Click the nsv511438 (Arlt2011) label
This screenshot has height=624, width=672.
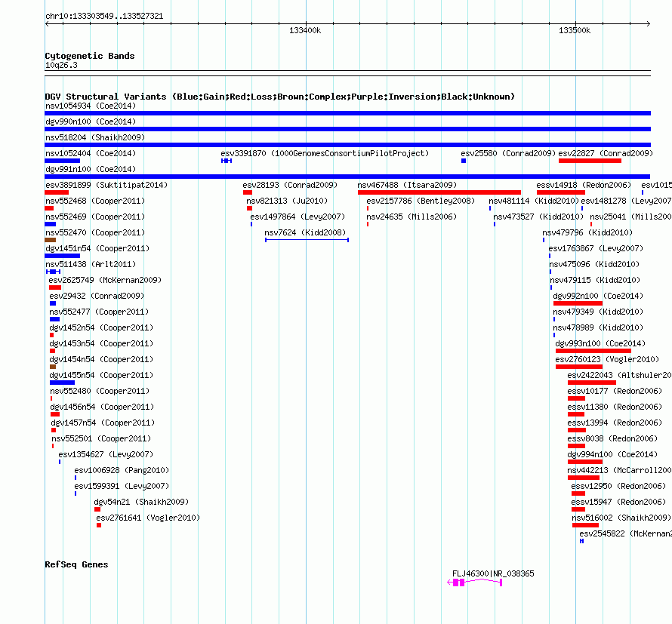[91, 264]
